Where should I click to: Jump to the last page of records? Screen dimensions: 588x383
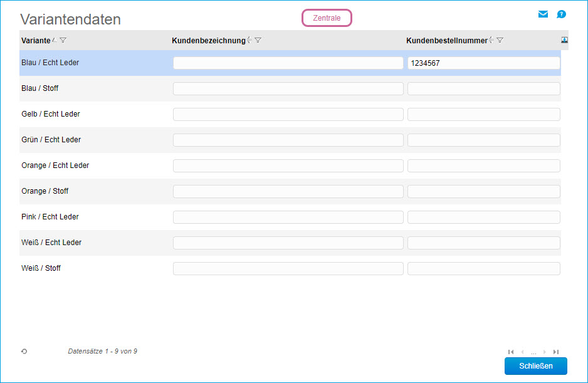click(x=556, y=352)
